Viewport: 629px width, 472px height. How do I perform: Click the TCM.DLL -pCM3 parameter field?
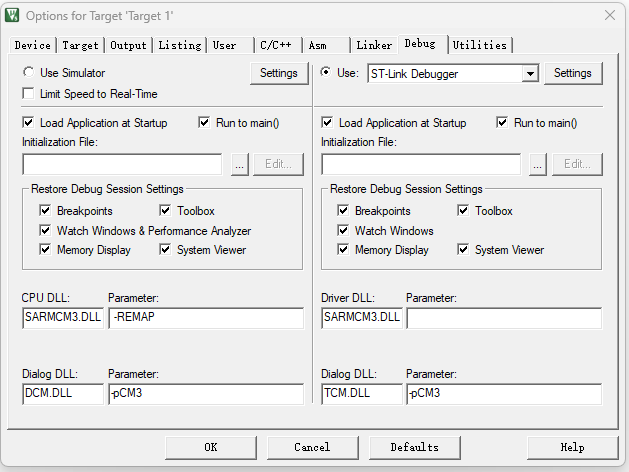coord(504,394)
